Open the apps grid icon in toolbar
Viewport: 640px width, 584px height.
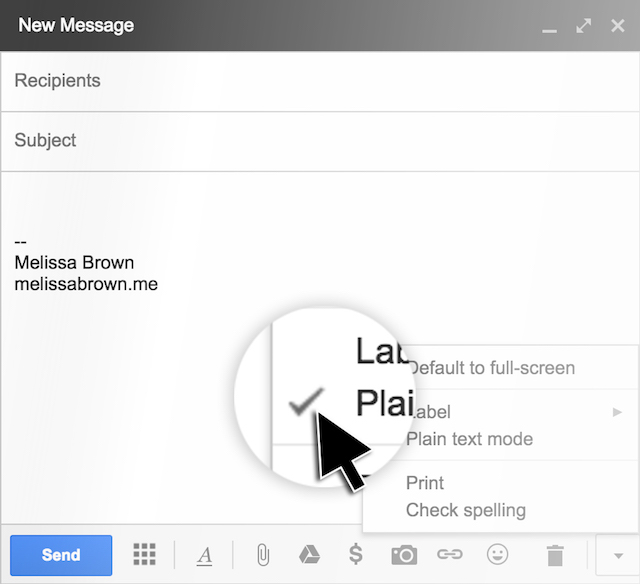tap(145, 554)
